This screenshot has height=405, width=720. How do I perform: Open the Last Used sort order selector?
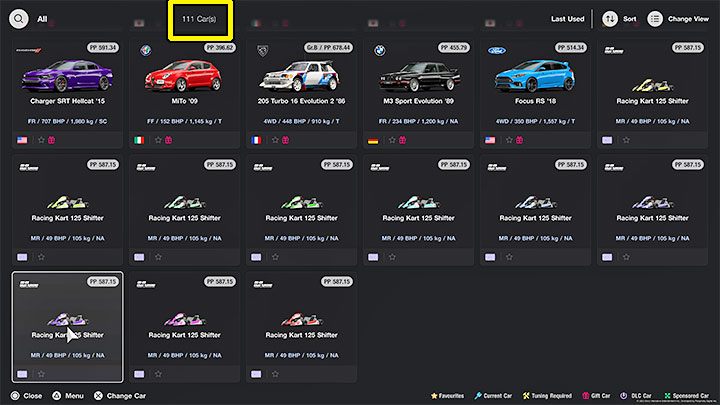[567, 19]
